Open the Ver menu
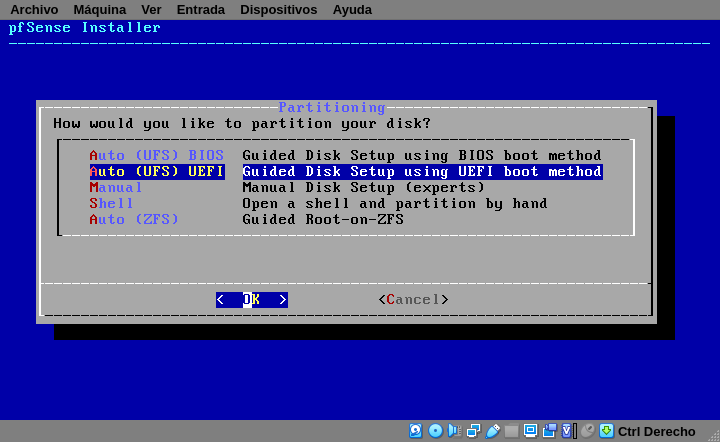Image resolution: width=720 pixels, height=442 pixels. tap(151, 10)
